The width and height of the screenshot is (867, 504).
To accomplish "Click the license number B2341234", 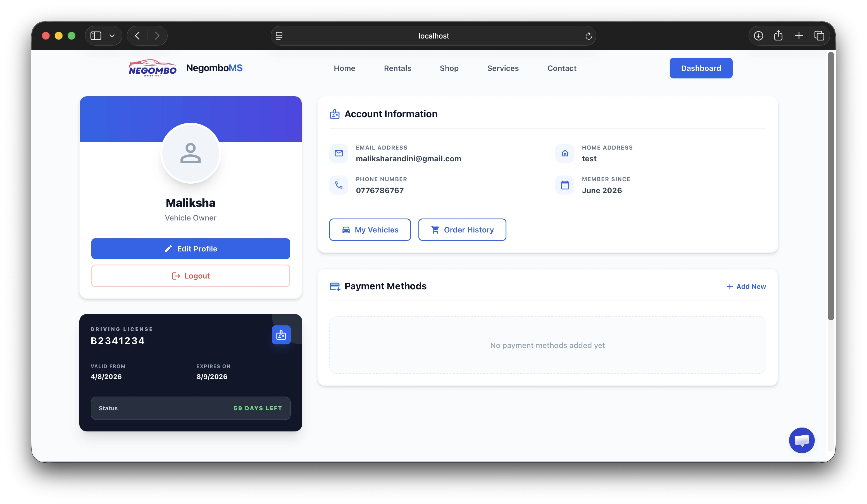I will point(118,341).
